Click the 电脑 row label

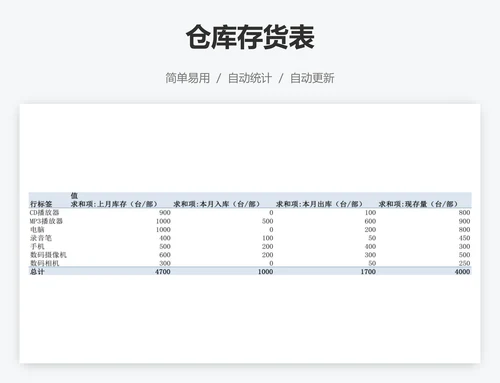point(37,229)
